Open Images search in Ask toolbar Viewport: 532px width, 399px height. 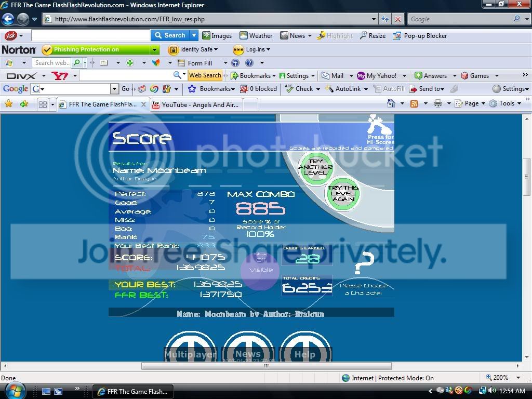(x=217, y=36)
